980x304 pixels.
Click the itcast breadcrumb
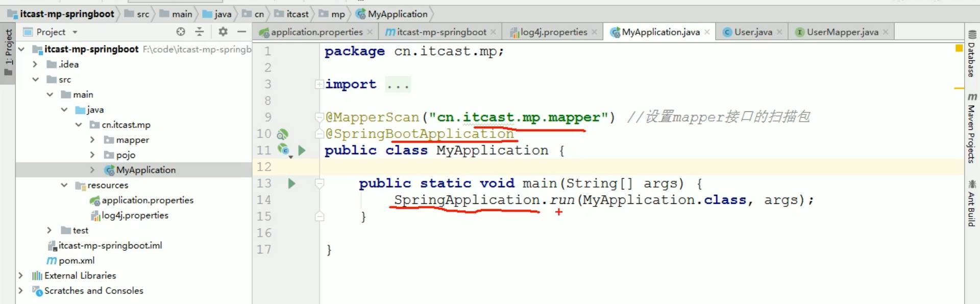291,14
